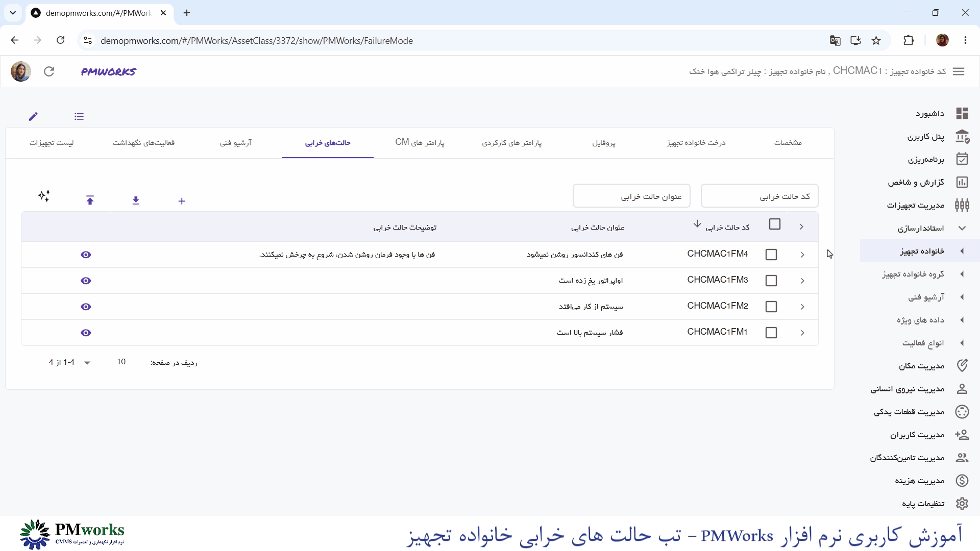The image size is (980, 551).
Task: Click the مدیریت تجهیزات icon
Action: tap(962, 205)
